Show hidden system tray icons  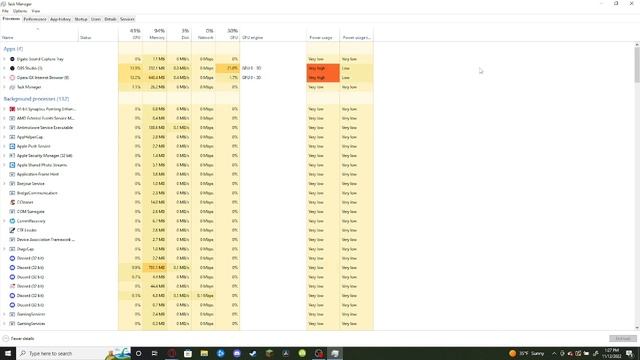coord(554,353)
